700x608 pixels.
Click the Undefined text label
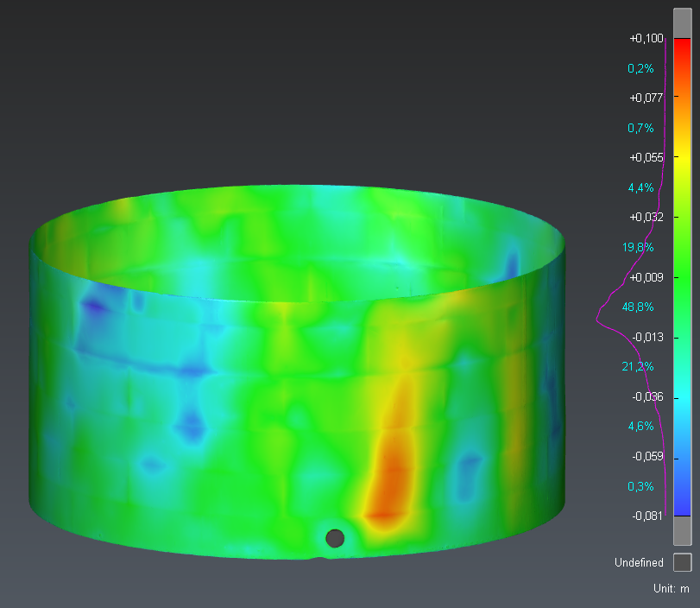tap(639, 563)
